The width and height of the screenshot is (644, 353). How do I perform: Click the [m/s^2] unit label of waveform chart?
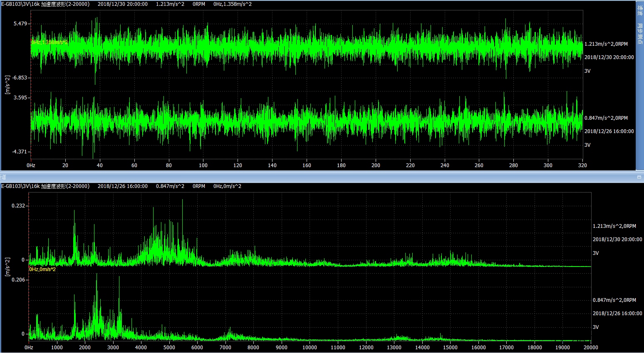[7, 85]
